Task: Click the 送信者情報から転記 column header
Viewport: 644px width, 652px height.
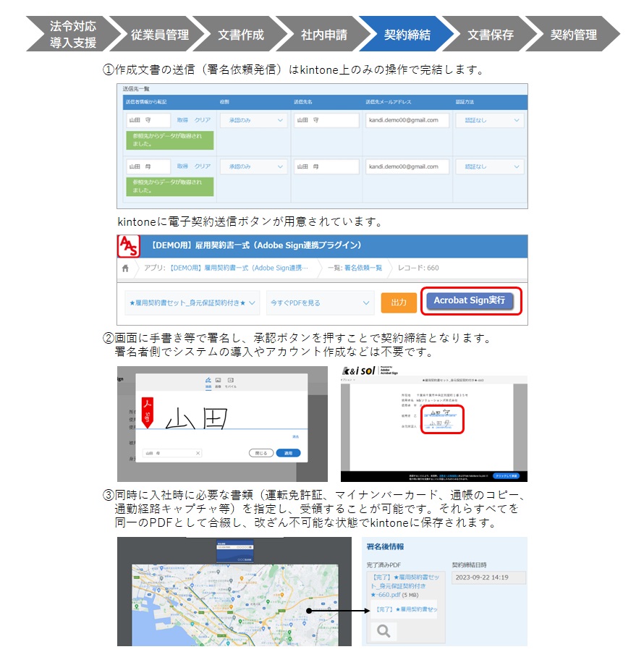Action: coord(146,102)
